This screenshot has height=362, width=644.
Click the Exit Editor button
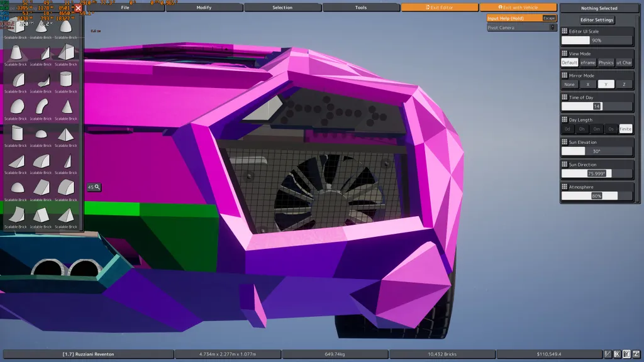[440, 8]
